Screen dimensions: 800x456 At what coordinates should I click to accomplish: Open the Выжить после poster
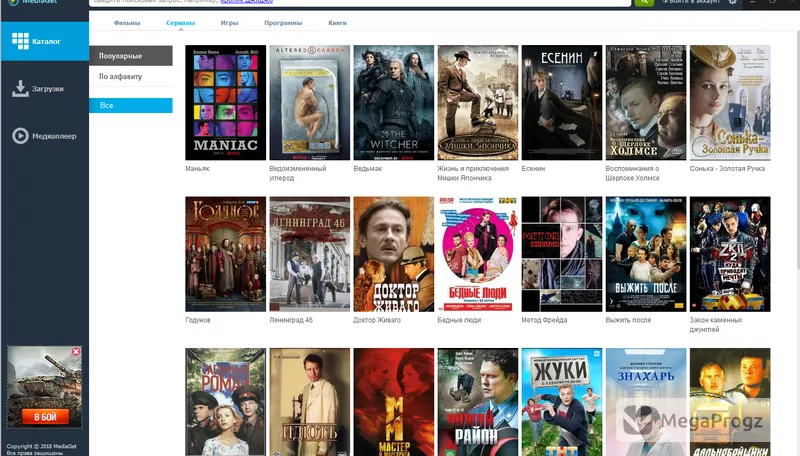point(646,254)
